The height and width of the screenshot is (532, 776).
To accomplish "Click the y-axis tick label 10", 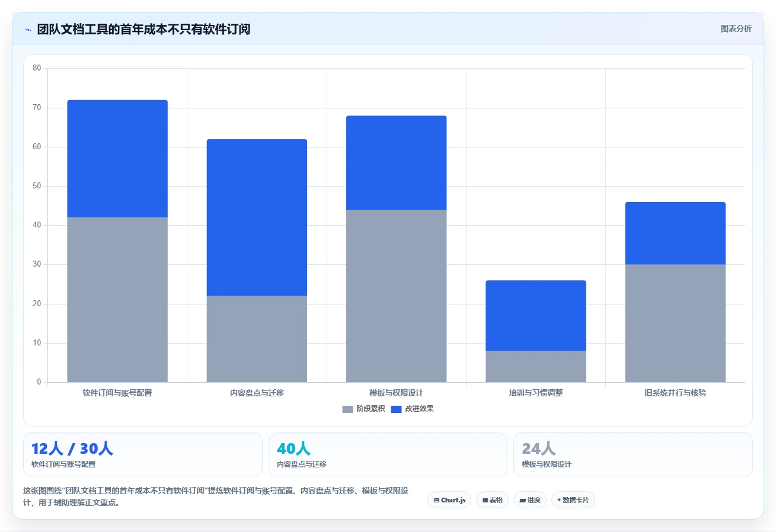I will point(37,343).
